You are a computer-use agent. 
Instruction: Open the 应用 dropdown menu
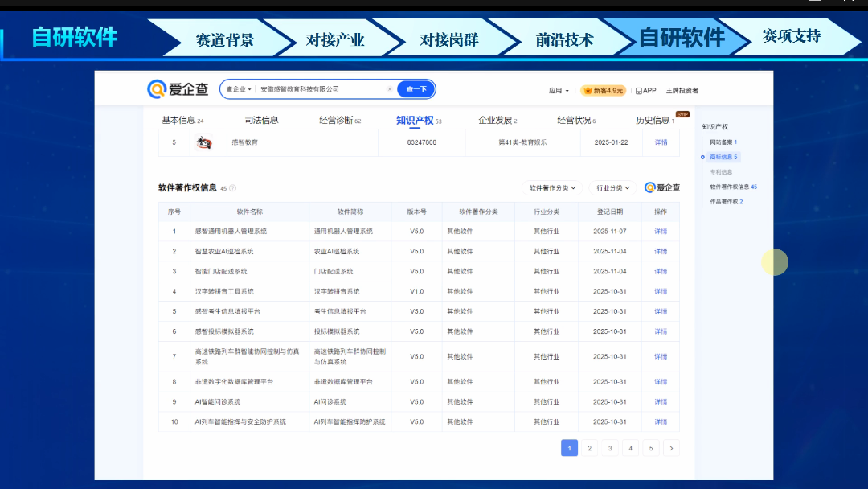pyautogui.click(x=559, y=91)
